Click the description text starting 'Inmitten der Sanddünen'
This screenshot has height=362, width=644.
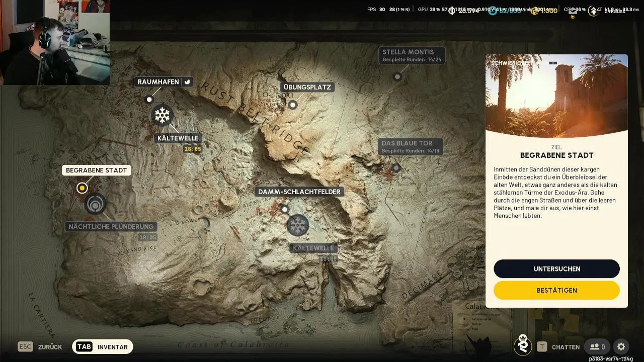pos(555,193)
